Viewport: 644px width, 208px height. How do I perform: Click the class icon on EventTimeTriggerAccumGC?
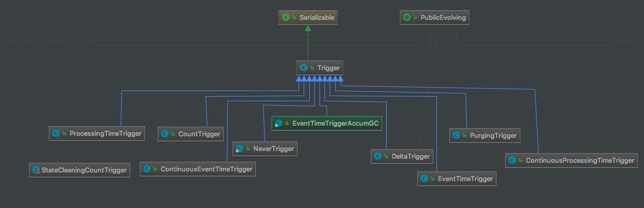coord(279,123)
